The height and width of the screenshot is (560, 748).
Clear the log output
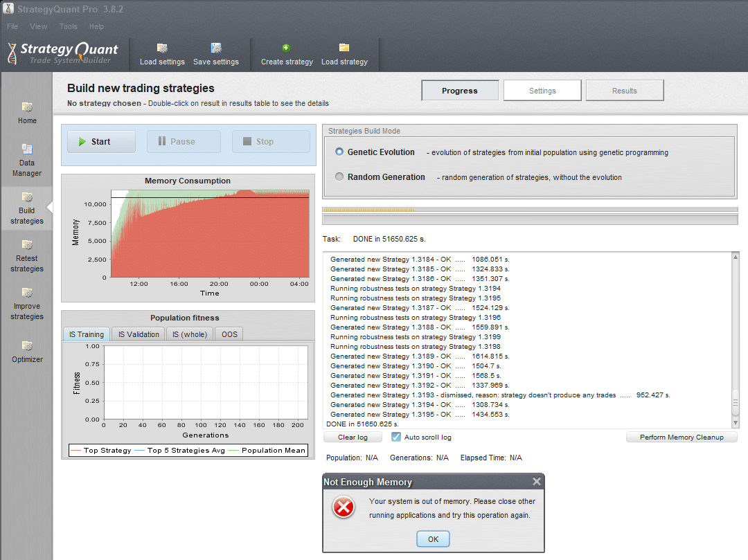point(353,437)
